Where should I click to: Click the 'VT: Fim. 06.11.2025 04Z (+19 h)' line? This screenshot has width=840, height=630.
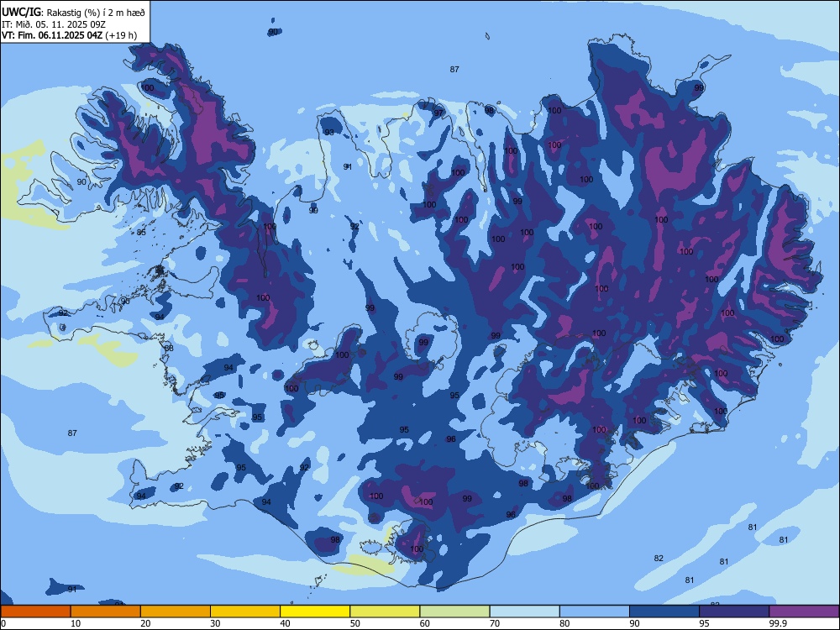pos(69,35)
